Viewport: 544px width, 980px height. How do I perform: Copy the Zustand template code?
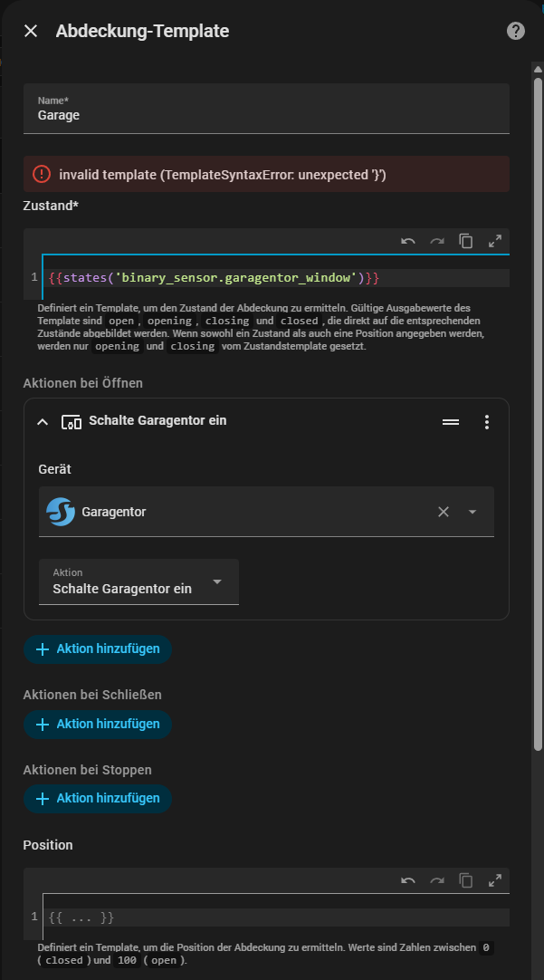pos(466,241)
